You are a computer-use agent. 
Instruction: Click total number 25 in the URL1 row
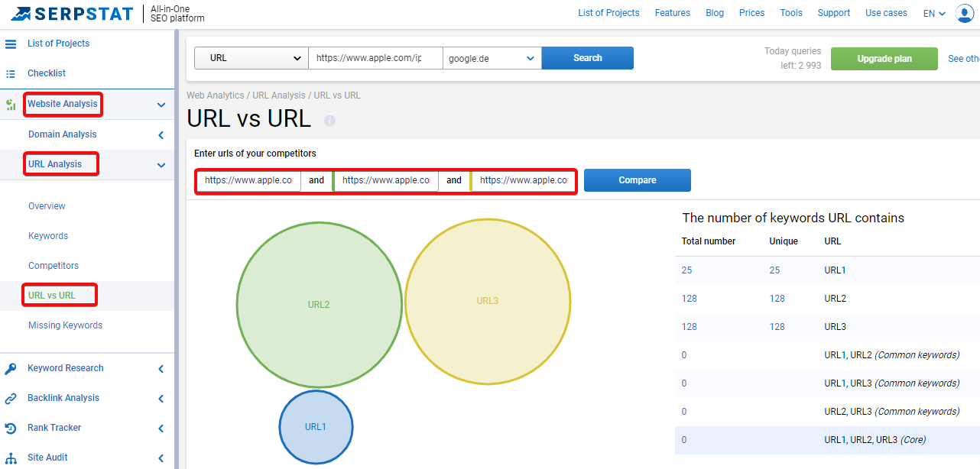pyautogui.click(x=686, y=270)
